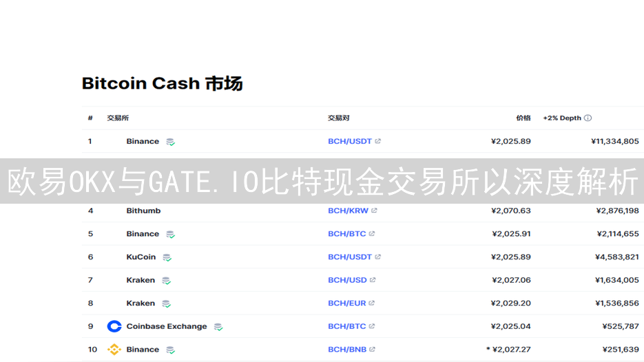Click the price ¥2,029.20
The image size is (644, 362).
tap(511, 303)
